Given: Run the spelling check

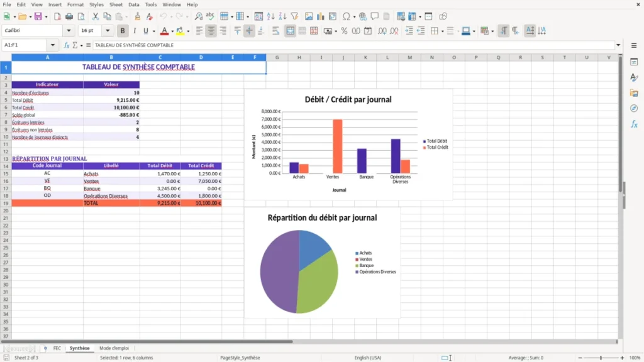Looking at the screenshot, I should pos(210,16).
